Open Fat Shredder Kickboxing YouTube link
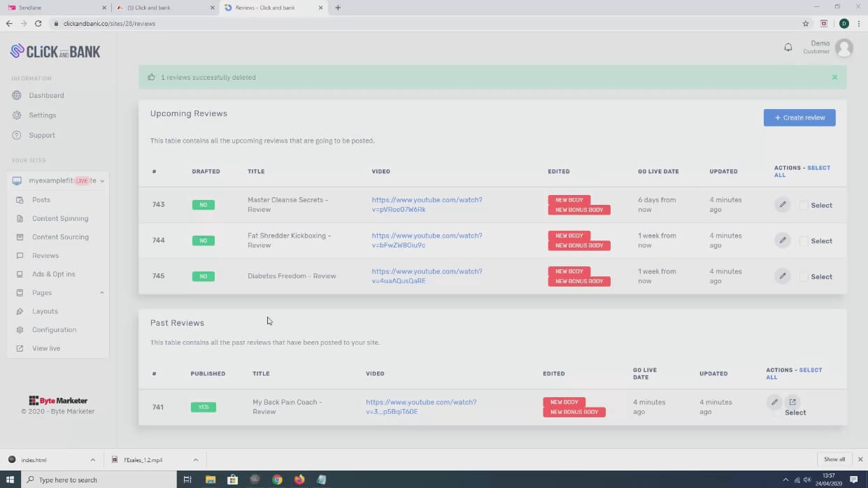Image resolution: width=868 pixels, height=488 pixels. 427,241
